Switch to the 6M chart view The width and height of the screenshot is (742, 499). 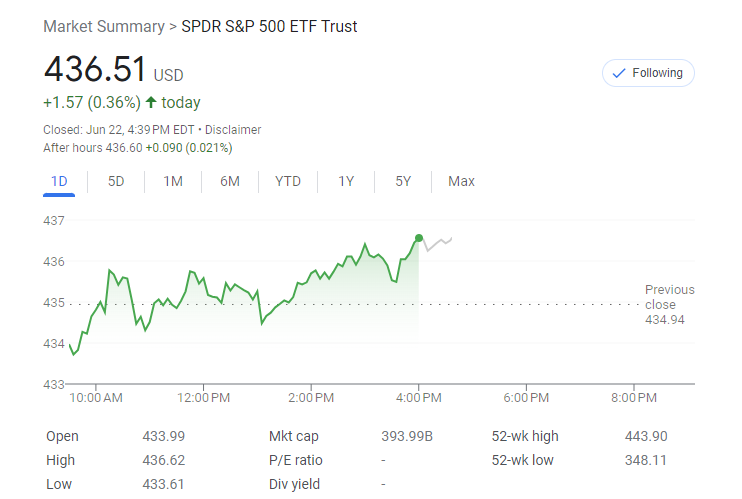[230, 181]
